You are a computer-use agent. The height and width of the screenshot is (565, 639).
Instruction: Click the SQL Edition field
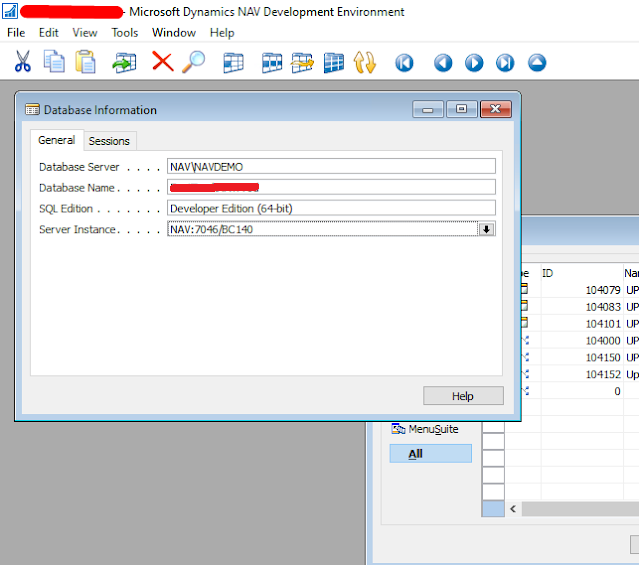tap(331, 208)
